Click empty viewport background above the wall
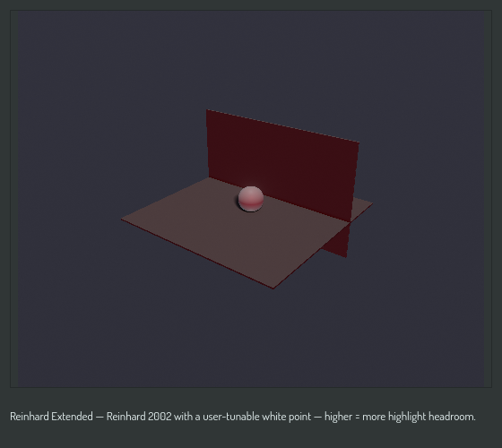The height and width of the screenshot is (448, 502). pyautogui.click(x=251, y=57)
